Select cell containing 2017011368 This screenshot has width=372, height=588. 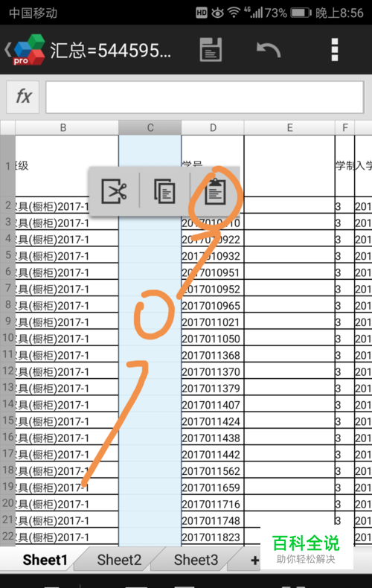pyautogui.click(x=213, y=354)
